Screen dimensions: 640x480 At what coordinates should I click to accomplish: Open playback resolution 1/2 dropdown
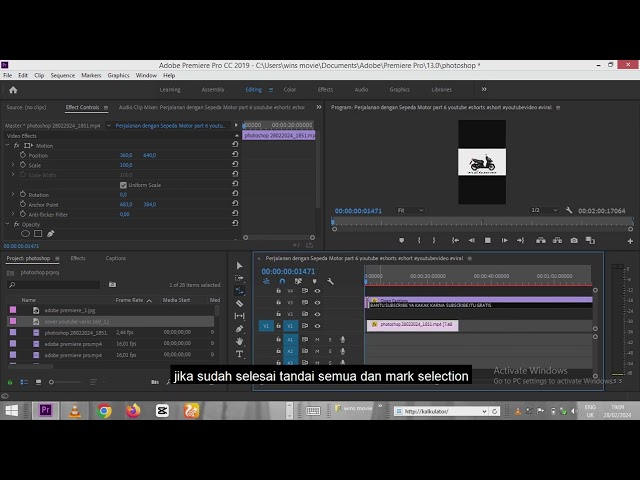[x=544, y=211]
